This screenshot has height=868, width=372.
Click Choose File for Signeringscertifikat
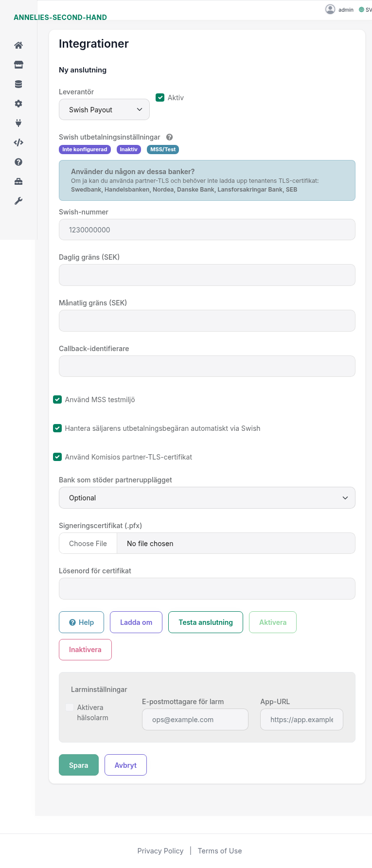click(x=88, y=543)
